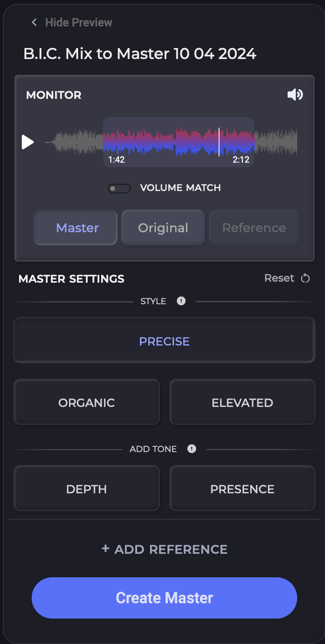
Task: Click Hide Preview
Action: [x=78, y=22]
